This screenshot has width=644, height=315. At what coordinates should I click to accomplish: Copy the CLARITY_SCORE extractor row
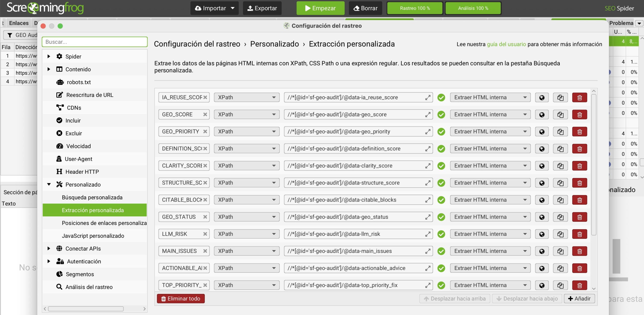click(x=560, y=166)
